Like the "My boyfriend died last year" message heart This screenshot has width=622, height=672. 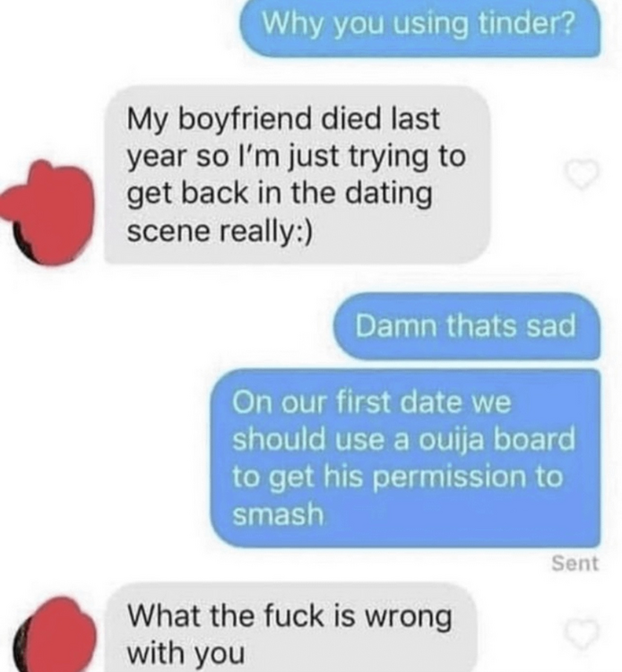point(581,175)
